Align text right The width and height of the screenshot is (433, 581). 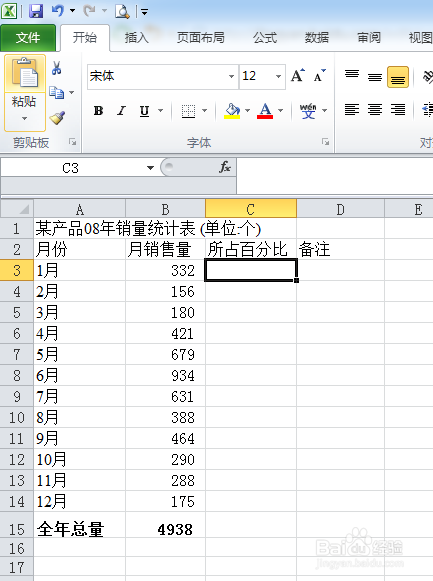(398, 110)
